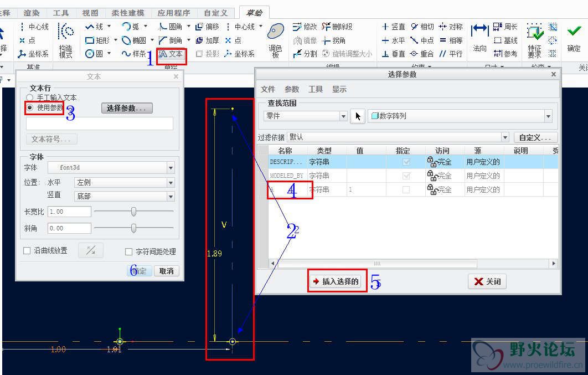This screenshot has width=588, height=375.
Task: Open the 参数 menu in 选择参数 dialog
Action: coord(291,89)
